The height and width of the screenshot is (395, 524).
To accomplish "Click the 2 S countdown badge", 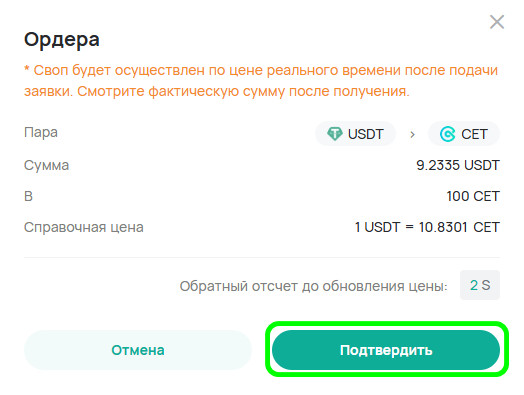I will pos(480,285).
